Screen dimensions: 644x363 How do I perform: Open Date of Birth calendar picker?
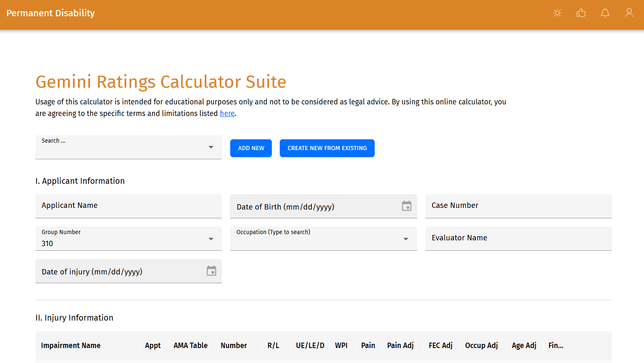coord(407,206)
